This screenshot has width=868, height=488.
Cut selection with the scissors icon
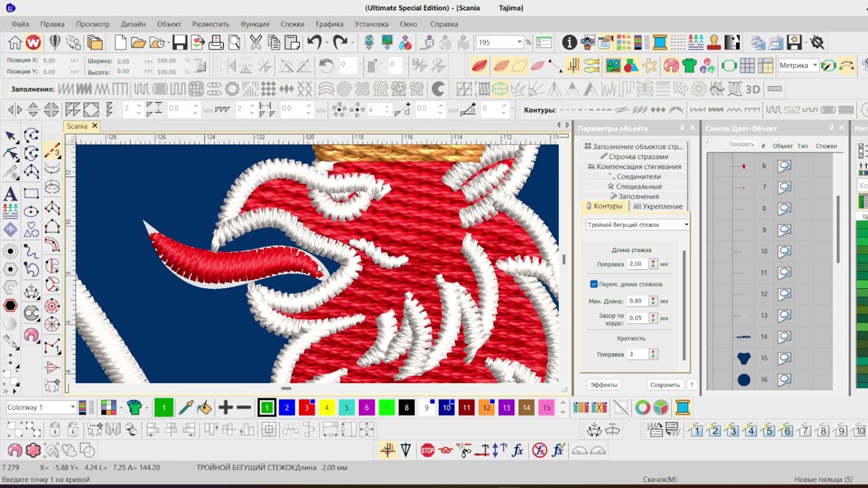tap(256, 43)
